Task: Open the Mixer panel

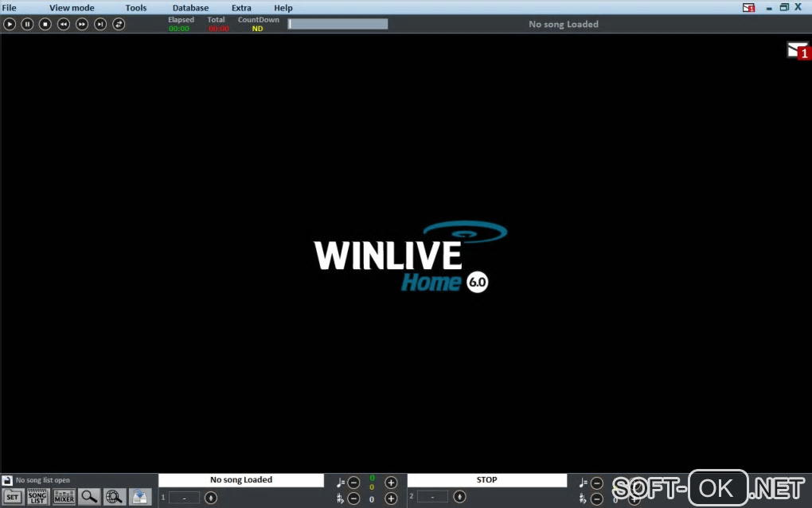Action: pyautogui.click(x=64, y=497)
